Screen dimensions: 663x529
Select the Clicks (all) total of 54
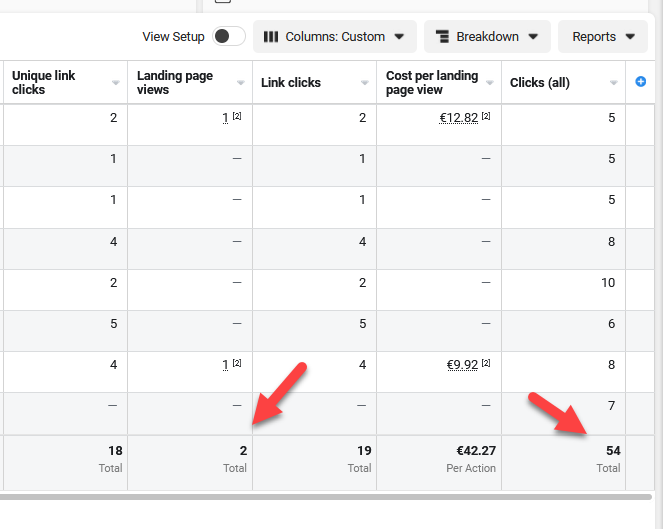click(x=613, y=451)
